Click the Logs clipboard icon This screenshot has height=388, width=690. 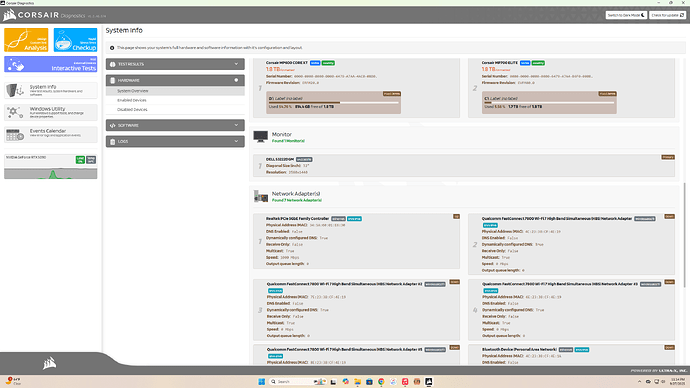(x=113, y=142)
